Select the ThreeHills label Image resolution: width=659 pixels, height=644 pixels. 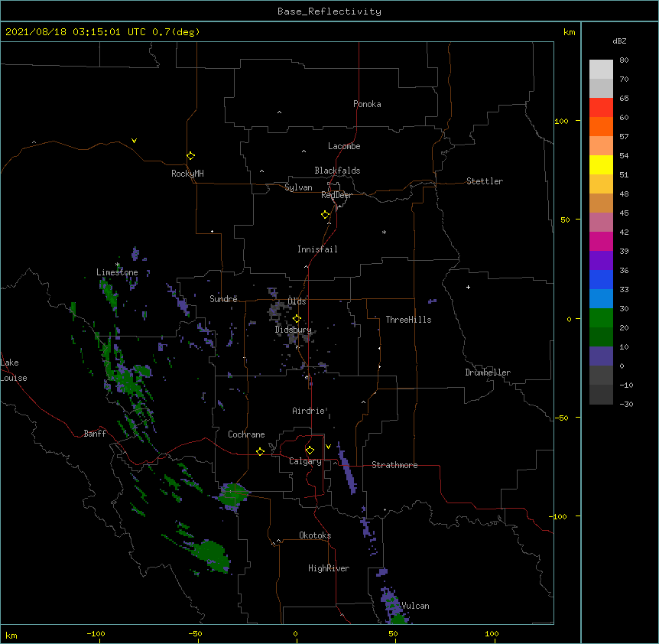coord(408,320)
